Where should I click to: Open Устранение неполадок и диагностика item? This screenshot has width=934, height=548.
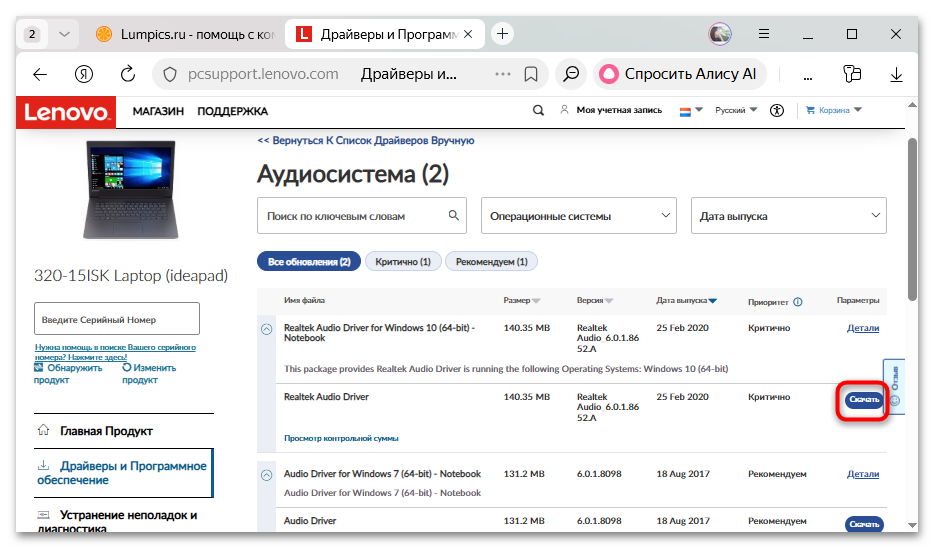(x=124, y=519)
